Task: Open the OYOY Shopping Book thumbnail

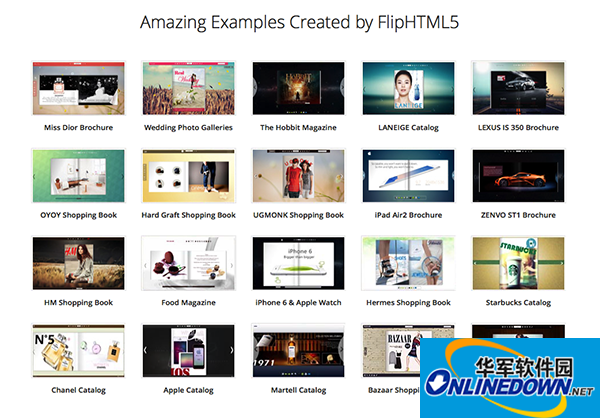Action: pyautogui.click(x=78, y=176)
